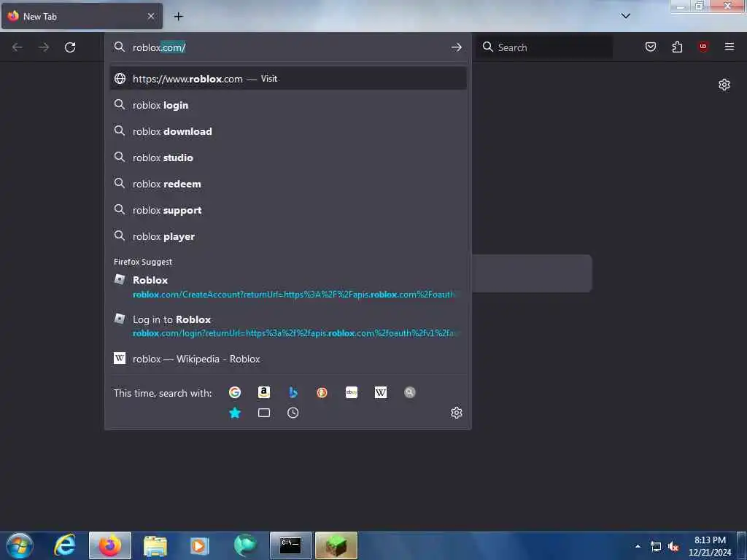Visit https://www.roblox.com suggestion
This screenshot has height=560, width=747.
[x=288, y=79]
